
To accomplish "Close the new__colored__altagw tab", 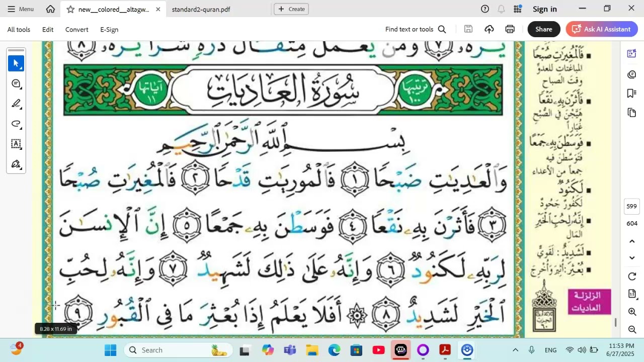I will 158,9.
